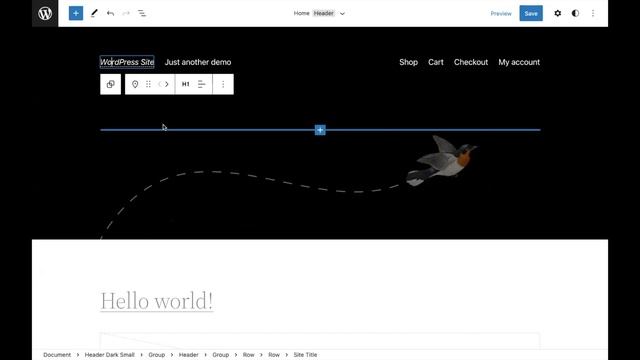This screenshot has height=360, width=640.
Task: Click the Preview link
Action: 501,13
